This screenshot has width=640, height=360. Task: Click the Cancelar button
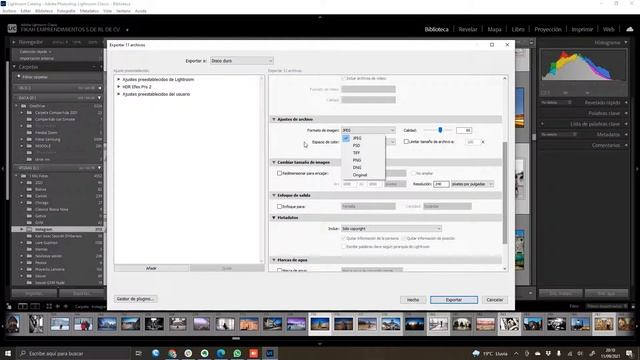tap(495, 300)
